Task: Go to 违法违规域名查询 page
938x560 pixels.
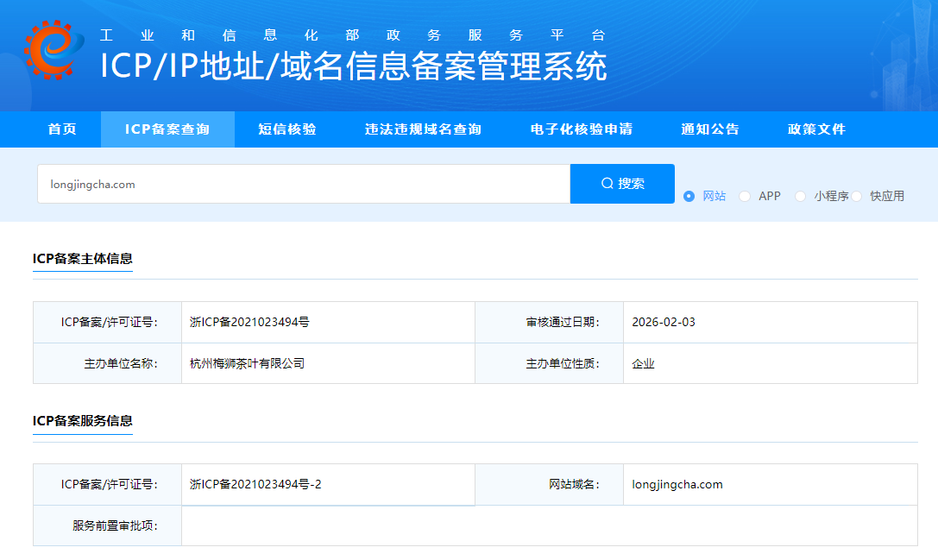Action: click(423, 129)
